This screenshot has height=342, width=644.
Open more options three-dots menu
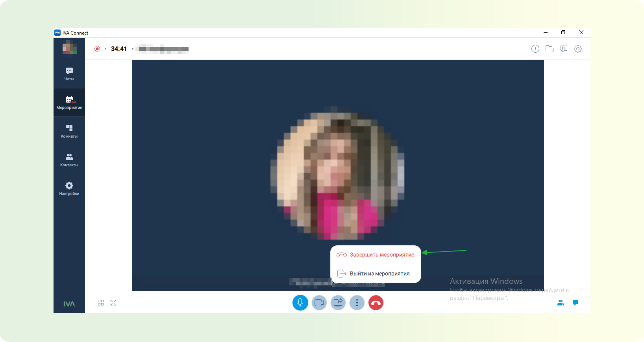(x=357, y=303)
